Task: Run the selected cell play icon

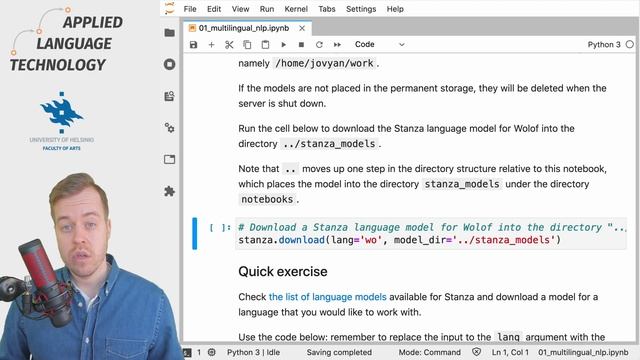Action: [x=284, y=44]
